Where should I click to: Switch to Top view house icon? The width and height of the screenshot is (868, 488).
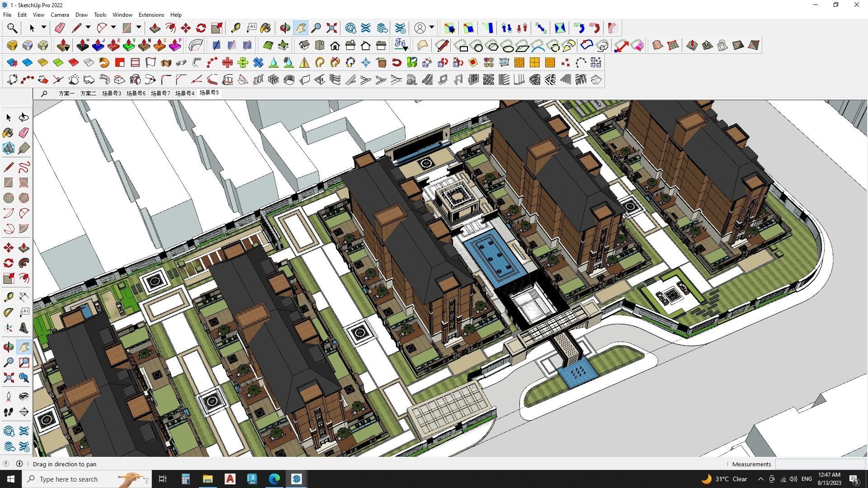coord(320,45)
